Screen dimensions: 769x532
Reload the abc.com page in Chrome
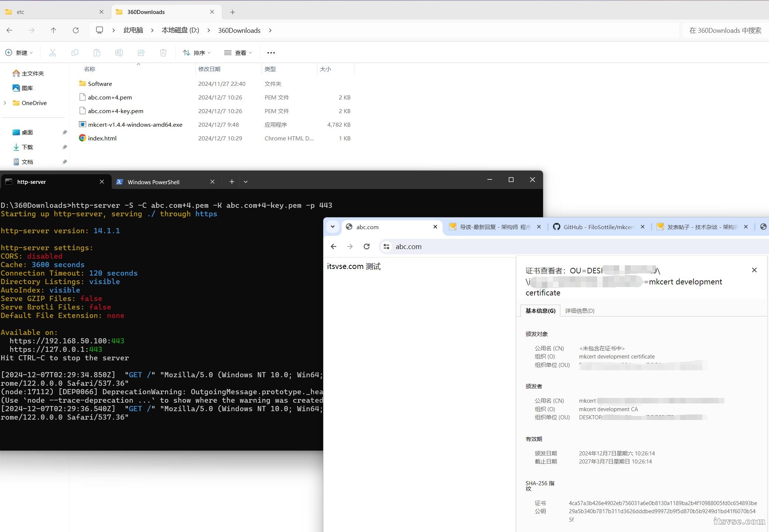pyautogui.click(x=366, y=246)
